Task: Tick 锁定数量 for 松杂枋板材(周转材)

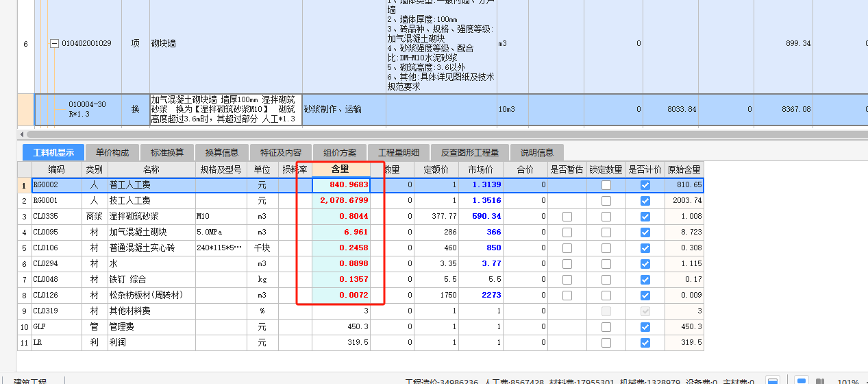Action: click(x=606, y=296)
